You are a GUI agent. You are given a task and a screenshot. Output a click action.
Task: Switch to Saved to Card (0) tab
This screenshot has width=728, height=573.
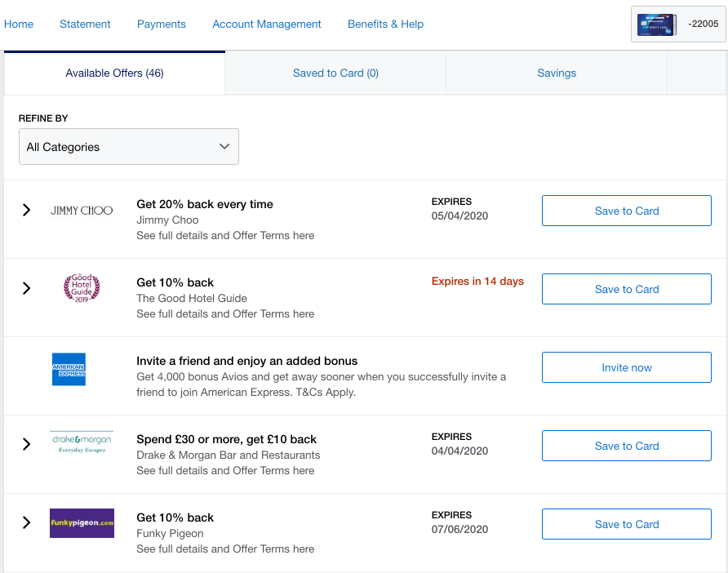tap(335, 73)
